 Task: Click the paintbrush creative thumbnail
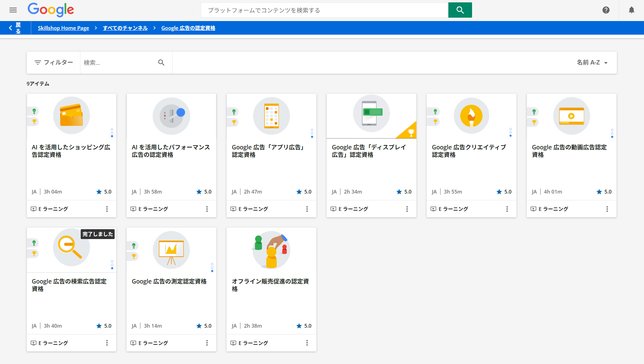click(471, 116)
